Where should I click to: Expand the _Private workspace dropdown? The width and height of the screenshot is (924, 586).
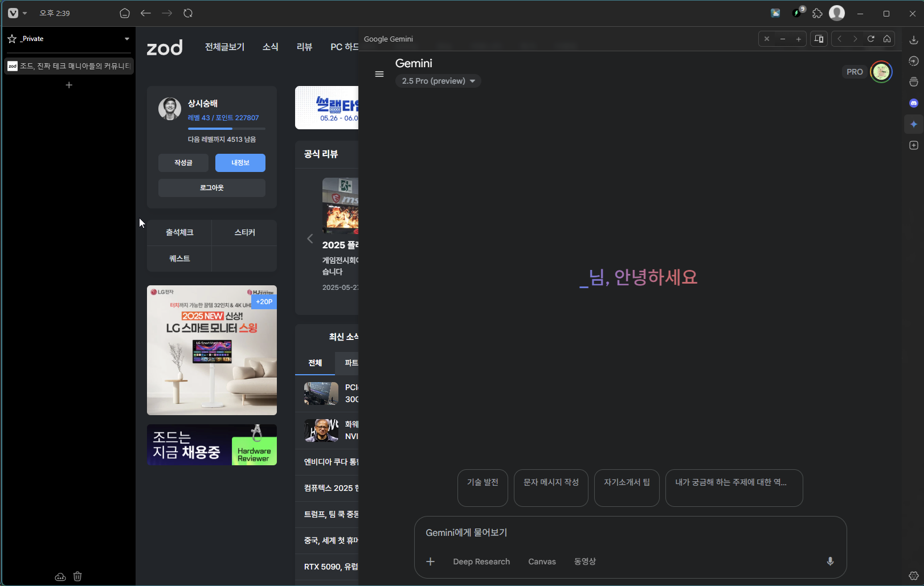click(127, 39)
